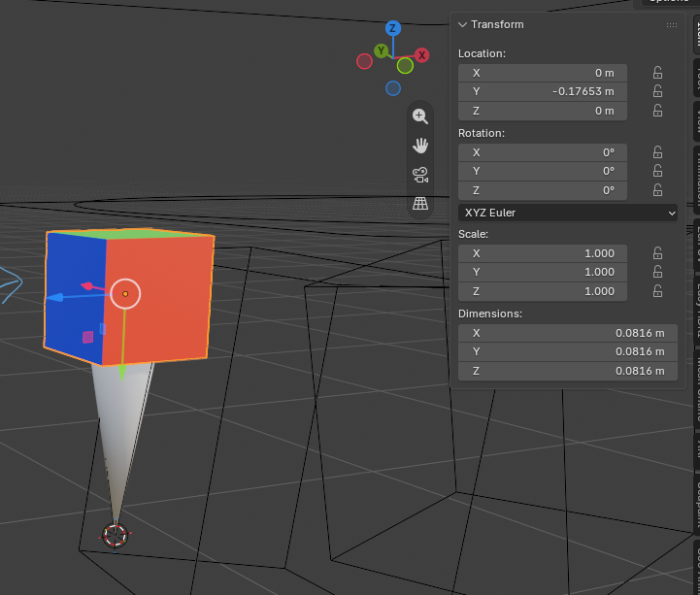This screenshot has width=700, height=595.
Task: Click the negative Z blue gizmo circle
Action: coord(393,88)
